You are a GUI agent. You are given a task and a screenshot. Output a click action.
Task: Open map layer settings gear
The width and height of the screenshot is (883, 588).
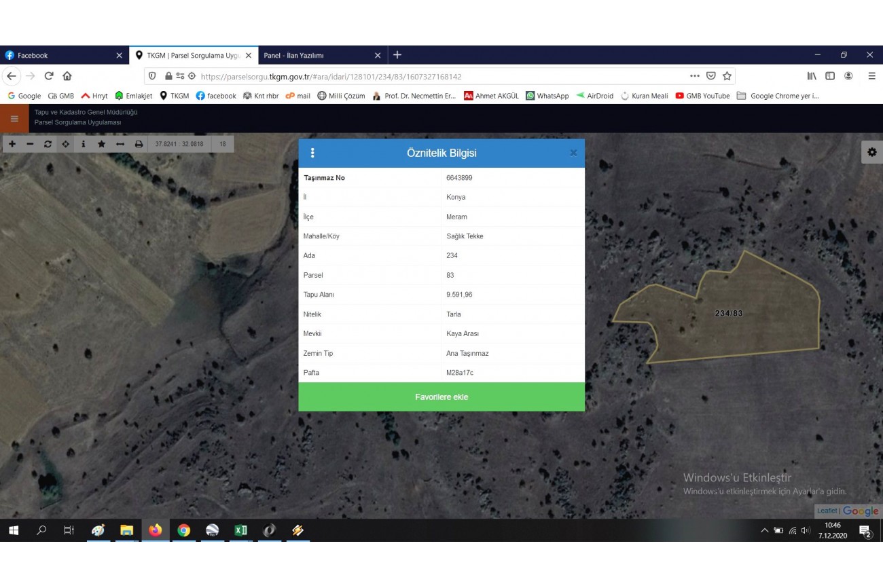click(x=871, y=152)
